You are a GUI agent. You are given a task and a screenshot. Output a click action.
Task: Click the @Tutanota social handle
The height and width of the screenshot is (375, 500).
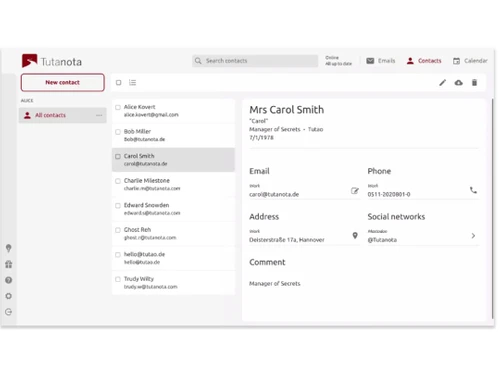[382, 240]
